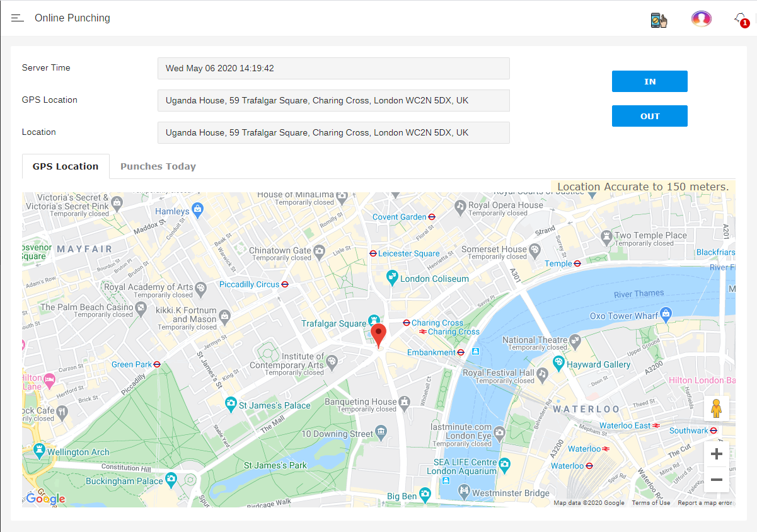Click the IN punch button
757x532 pixels.
coord(649,81)
